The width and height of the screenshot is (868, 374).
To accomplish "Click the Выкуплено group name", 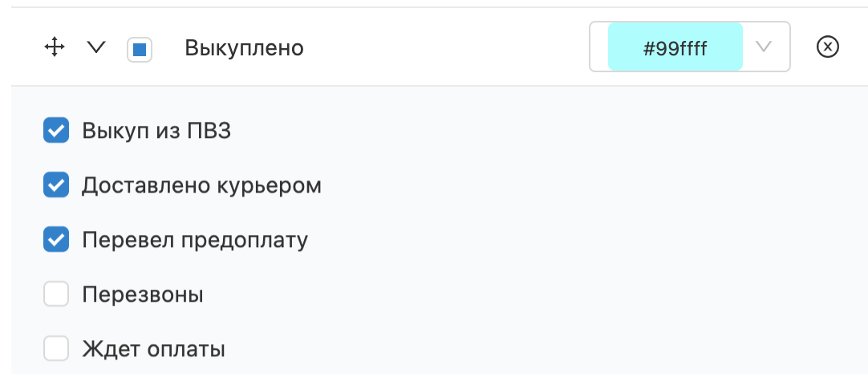I will (244, 48).
